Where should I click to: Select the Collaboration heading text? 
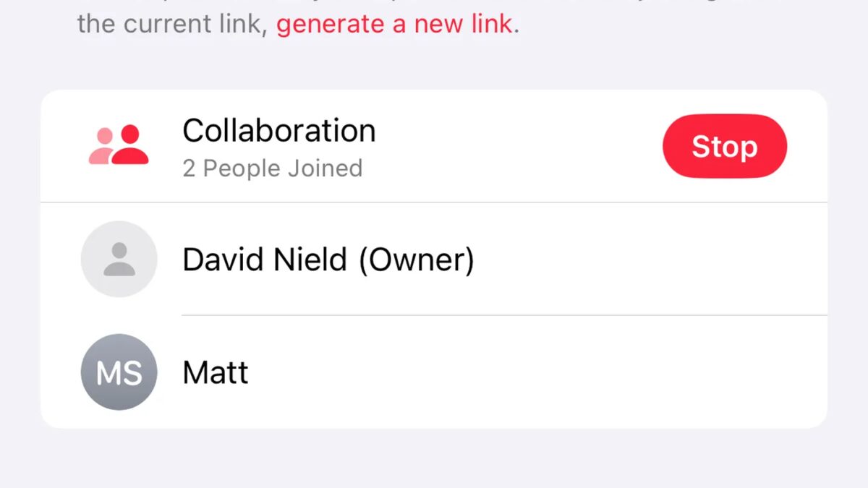tap(279, 131)
